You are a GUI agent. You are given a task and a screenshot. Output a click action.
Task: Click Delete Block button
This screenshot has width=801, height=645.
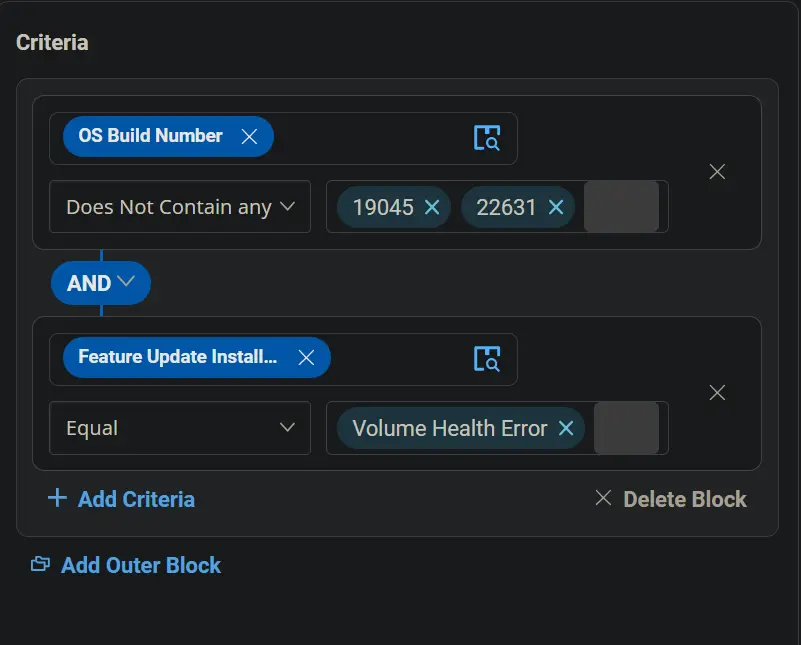pyautogui.click(x=671, y=499)
